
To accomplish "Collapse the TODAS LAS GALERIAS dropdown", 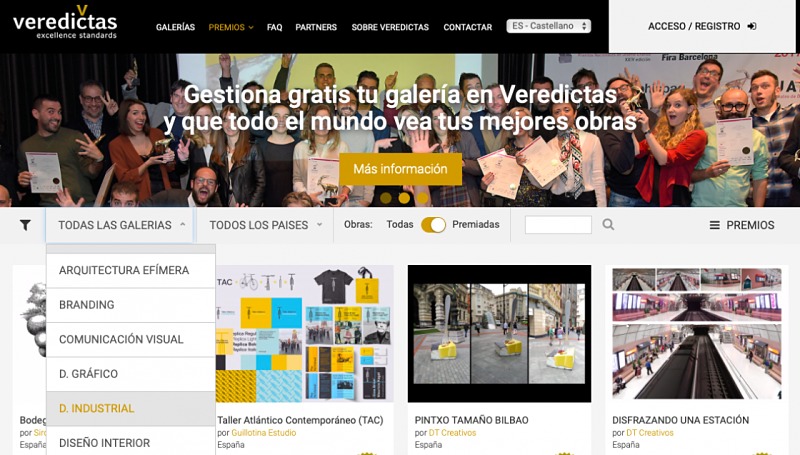I will 120,225.
